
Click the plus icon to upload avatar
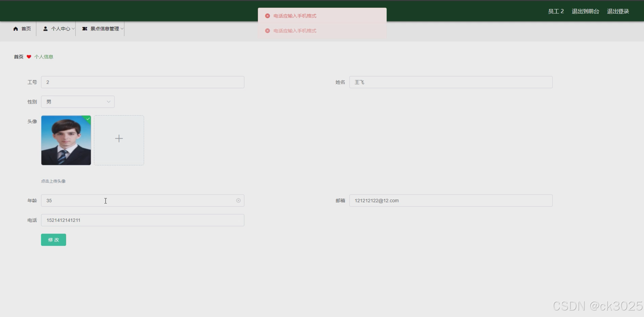119,139
